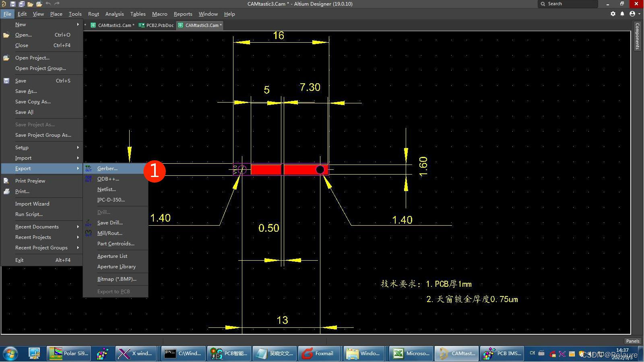Viewport: 644px width, 362px height.
Task: Expand the New submenu
Action: (x=41, y=25)
